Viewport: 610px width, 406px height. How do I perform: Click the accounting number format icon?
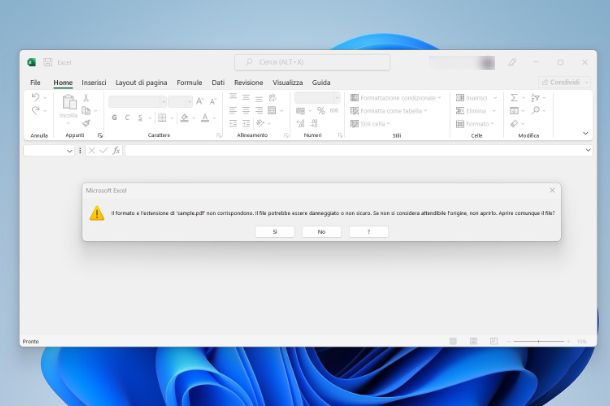300,111
